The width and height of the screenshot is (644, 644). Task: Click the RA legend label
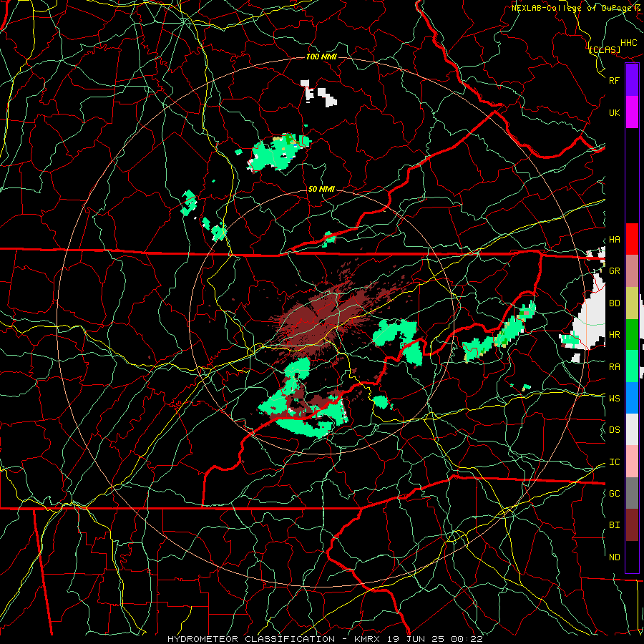[615, 367]
